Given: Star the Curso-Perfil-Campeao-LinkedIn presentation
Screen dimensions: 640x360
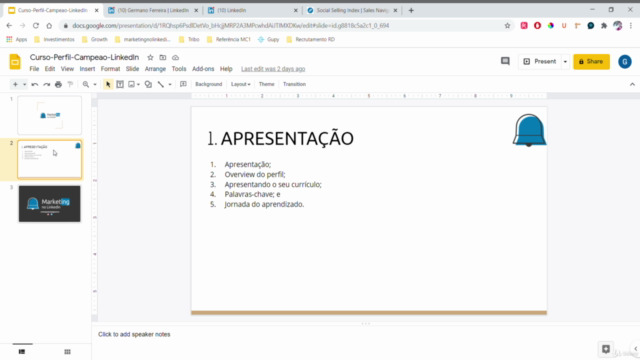Looking at the screenshot, I should click(150, 58).
